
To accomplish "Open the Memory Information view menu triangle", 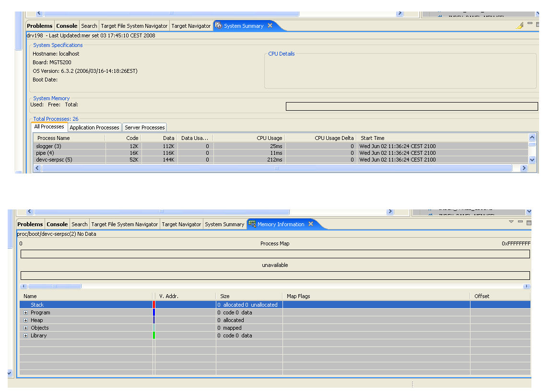I will (x=511, y=222).
